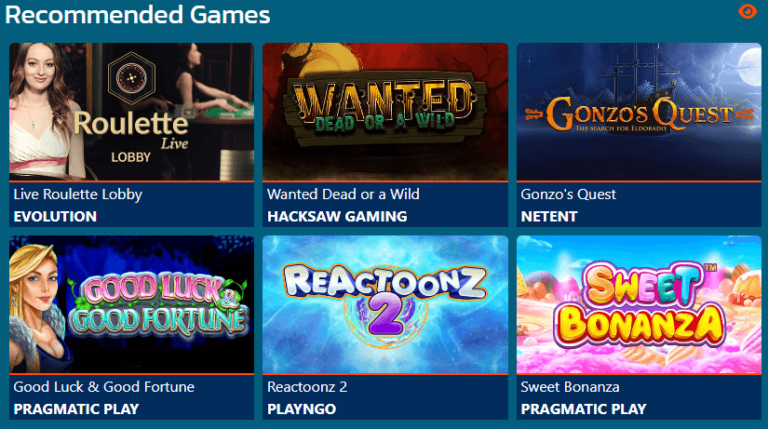Select the Wanted Dead or a Wild title

click(343, 194)
